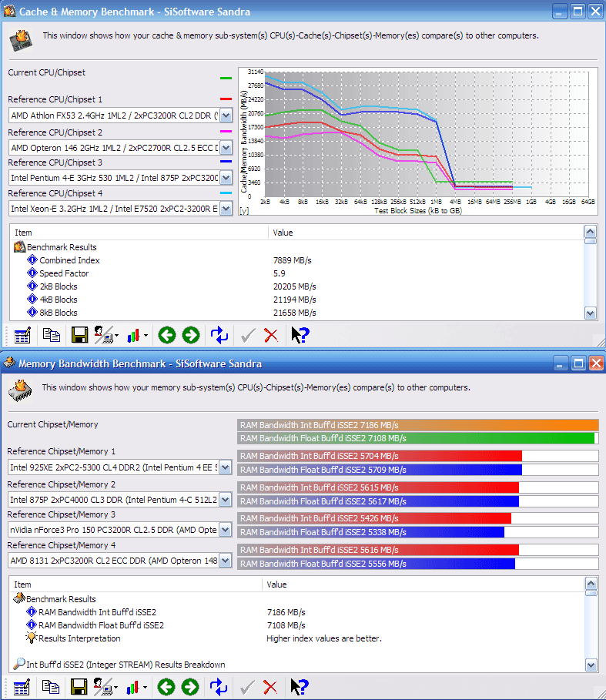Open Reference CPU/Chipset 2 dropdown (AMD Opteron 146)
This screenshot has height=700, width=606.
(x=226, y=148)
